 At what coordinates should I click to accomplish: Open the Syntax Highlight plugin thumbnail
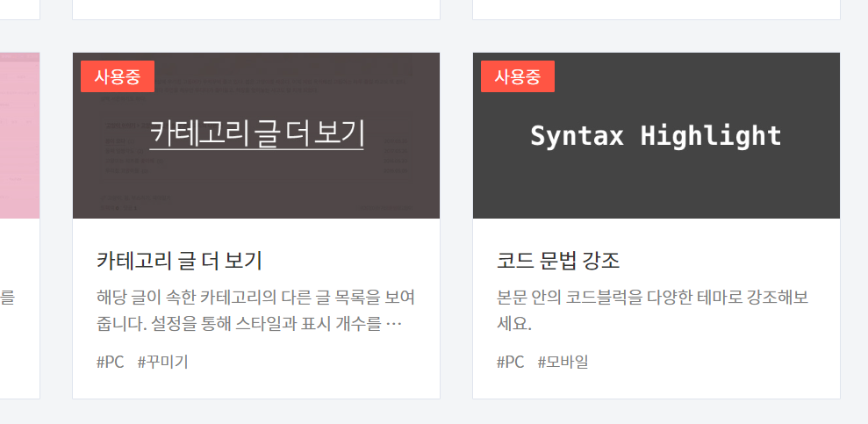pos(656,135)
